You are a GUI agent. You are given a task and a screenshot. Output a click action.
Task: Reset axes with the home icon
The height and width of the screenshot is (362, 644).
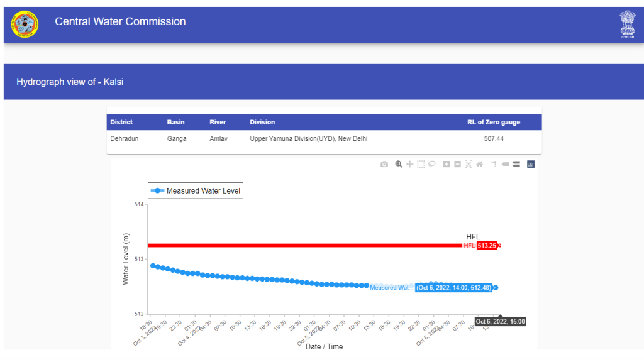[479, 164]
